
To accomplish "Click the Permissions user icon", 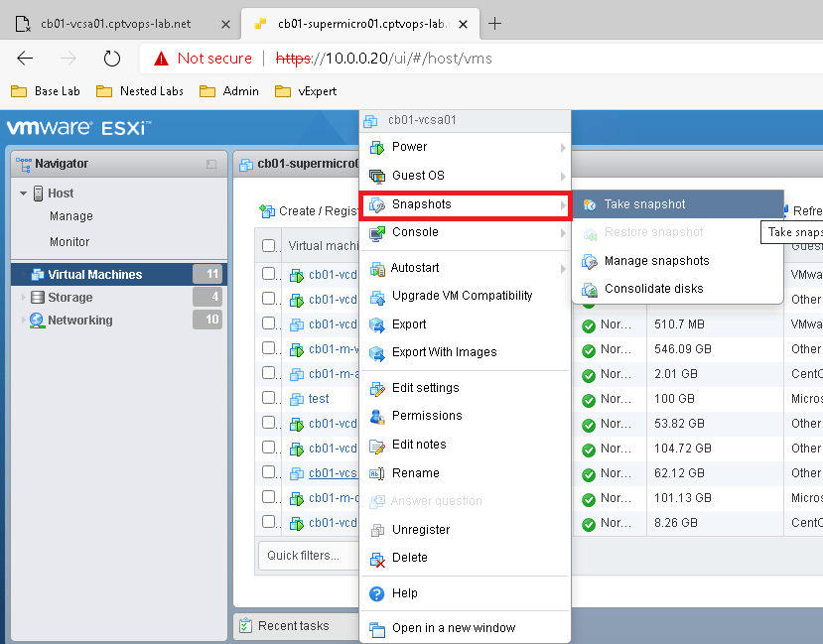I will pyautogui.click(x=376, y=416).
